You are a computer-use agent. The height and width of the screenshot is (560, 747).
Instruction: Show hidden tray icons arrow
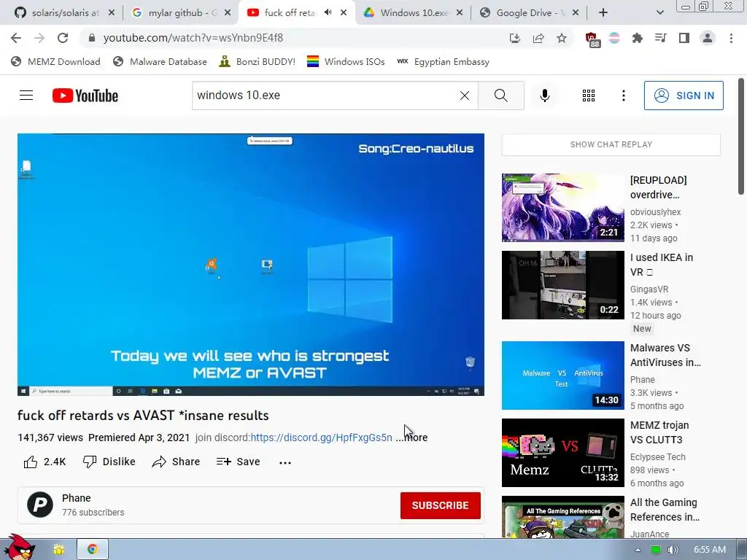click(638, 550)
